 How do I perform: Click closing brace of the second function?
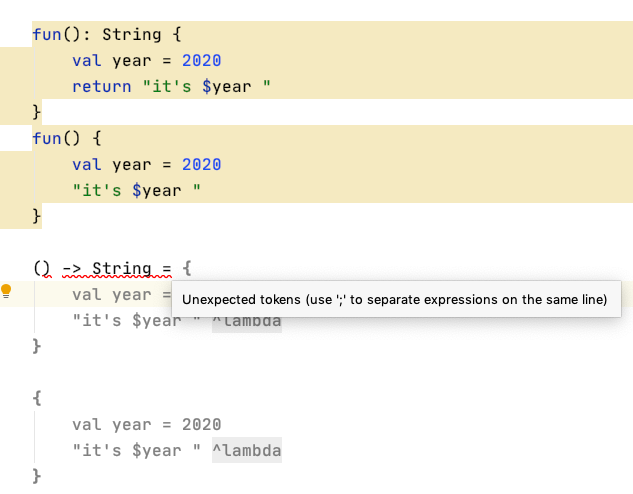(x=37, y=216)
